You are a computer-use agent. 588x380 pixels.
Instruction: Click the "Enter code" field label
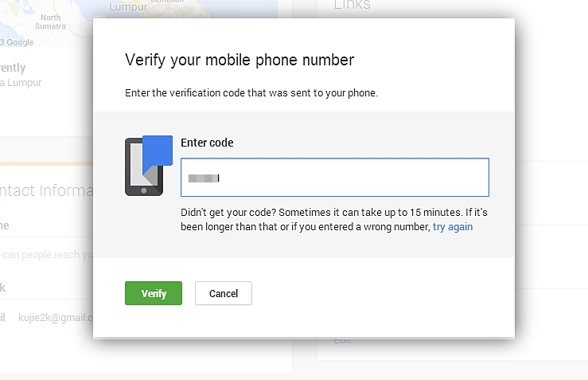207,143
